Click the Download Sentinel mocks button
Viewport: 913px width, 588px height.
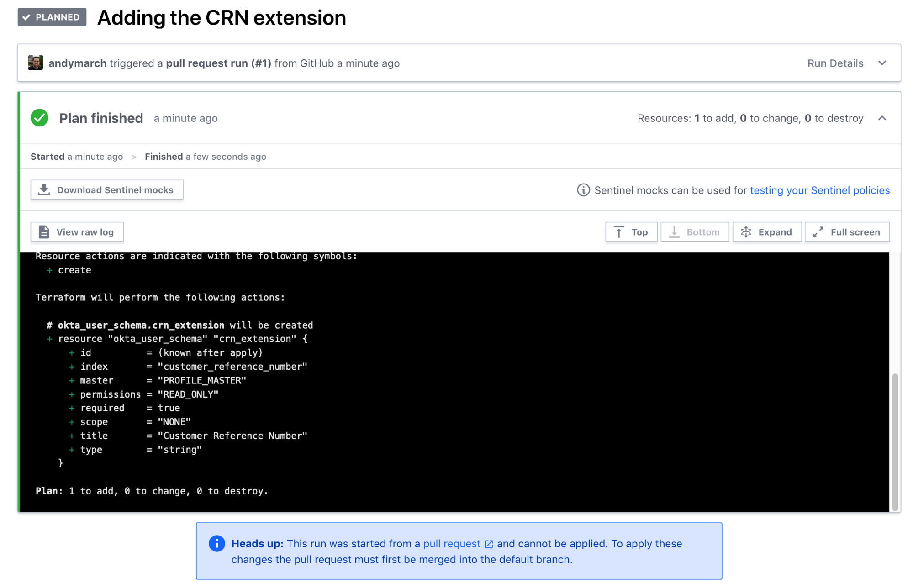(107, 190)
